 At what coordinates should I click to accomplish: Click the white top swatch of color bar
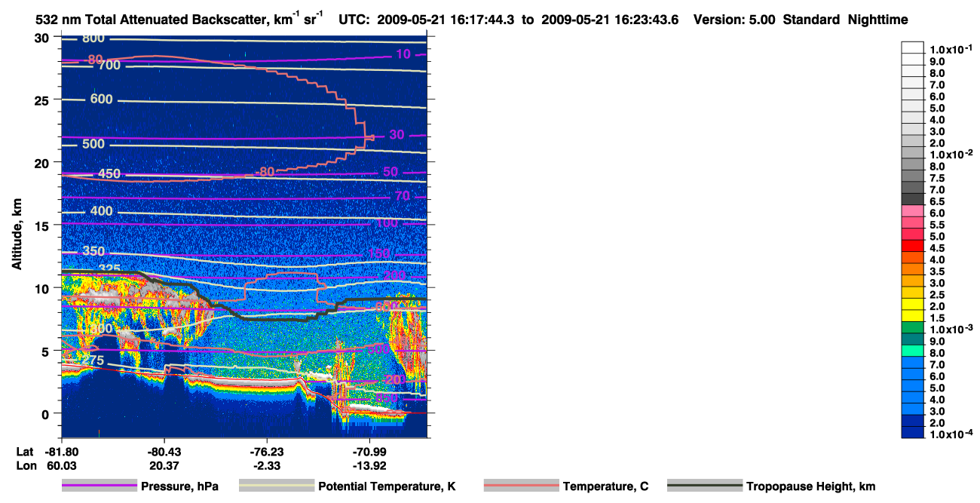point(912,47)
